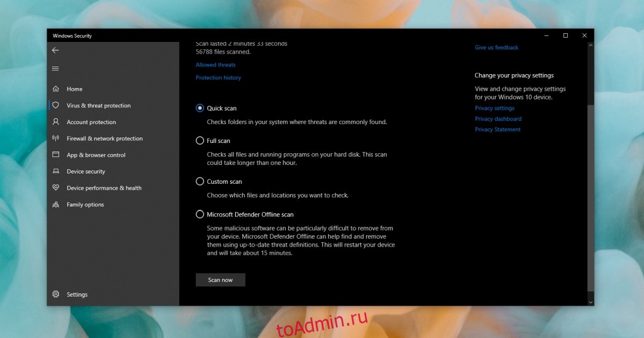Click the App & browser control window icon

[56, 155]
